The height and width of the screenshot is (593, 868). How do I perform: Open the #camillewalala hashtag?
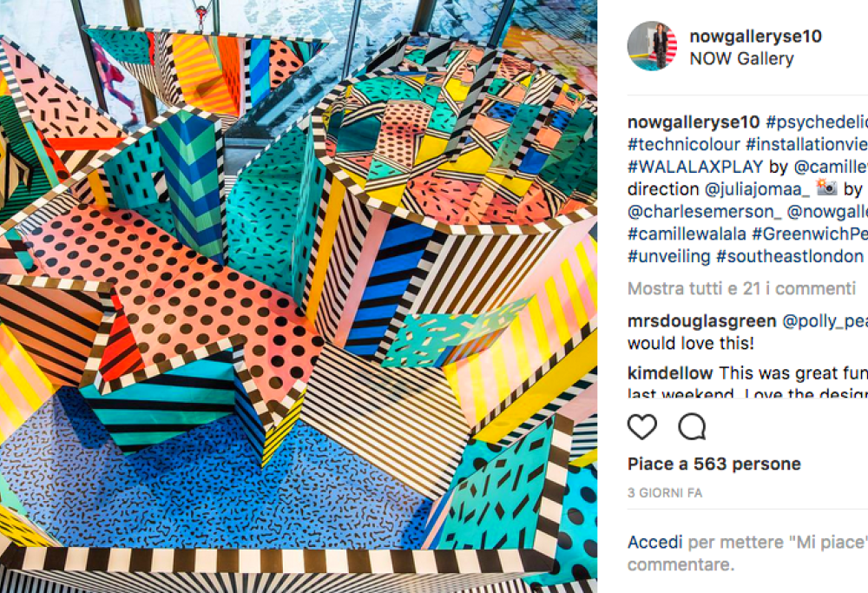687,234
